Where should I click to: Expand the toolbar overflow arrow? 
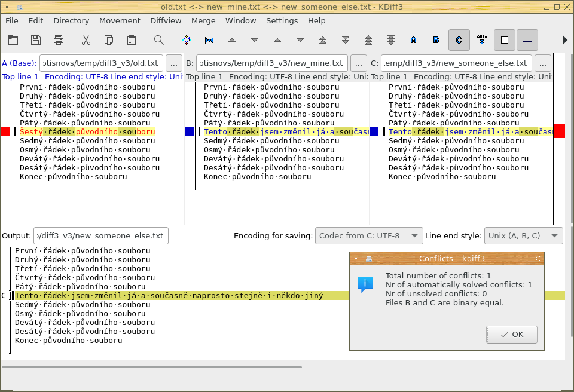pyautogui.click(x=565, y=40)
